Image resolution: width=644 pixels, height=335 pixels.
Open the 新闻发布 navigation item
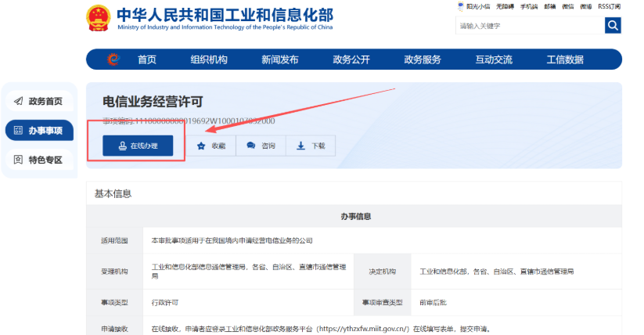280,59
